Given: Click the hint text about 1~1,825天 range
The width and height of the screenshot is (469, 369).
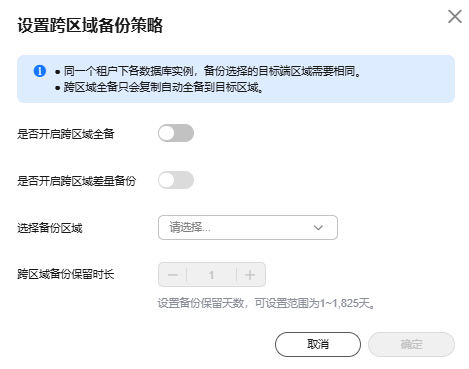Looking at the screenshot, I should [266, 303].
